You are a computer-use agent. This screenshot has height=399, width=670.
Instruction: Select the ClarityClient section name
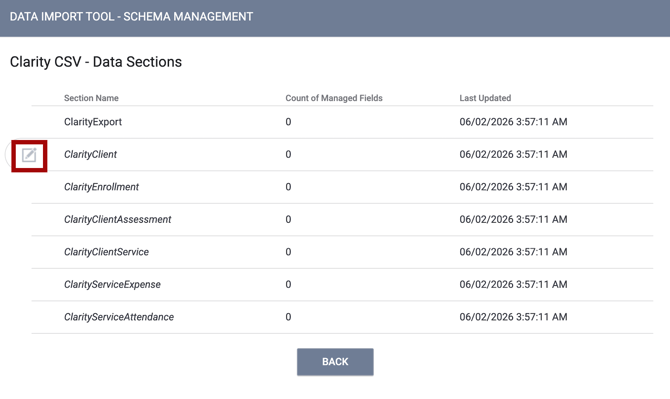tap(90, 154)
